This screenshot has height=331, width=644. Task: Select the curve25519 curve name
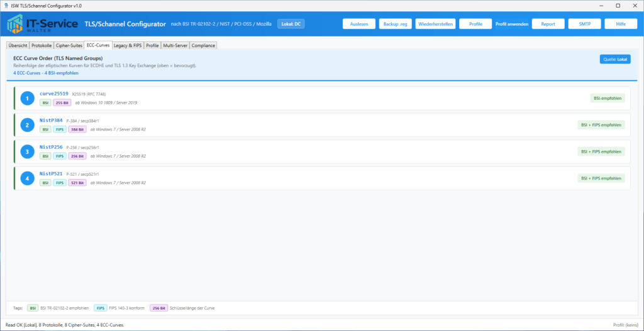point(54,94)
